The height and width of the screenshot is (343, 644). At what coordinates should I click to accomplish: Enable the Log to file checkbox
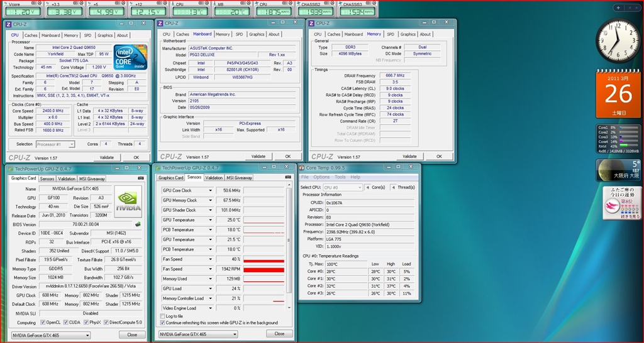pyautogui.click(x=163, y=316)
